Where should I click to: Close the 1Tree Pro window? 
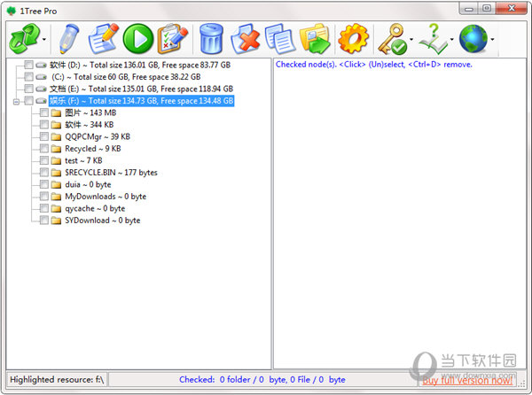coord(512,8)
